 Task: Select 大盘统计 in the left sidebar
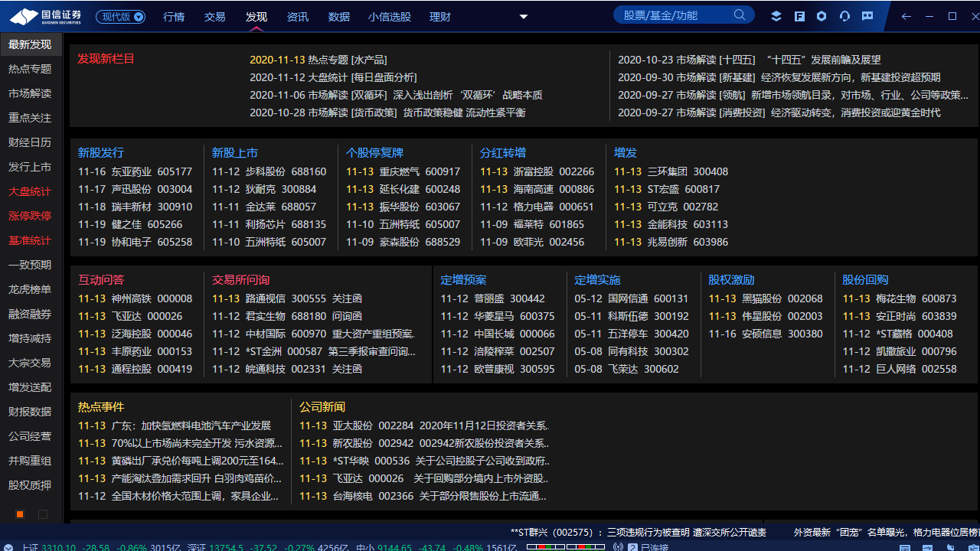point(31,191)
